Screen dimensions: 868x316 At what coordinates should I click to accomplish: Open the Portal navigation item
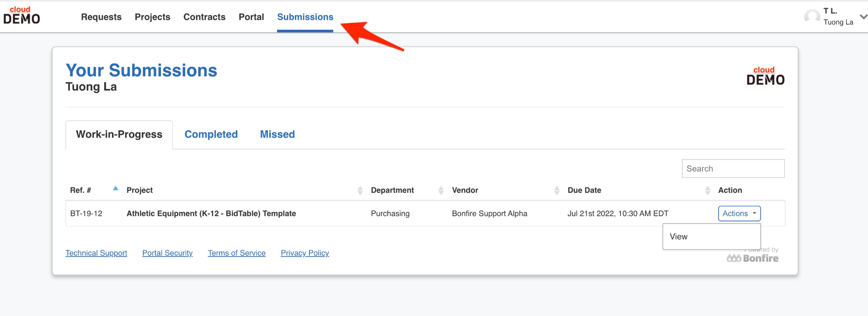coord(251,17)
